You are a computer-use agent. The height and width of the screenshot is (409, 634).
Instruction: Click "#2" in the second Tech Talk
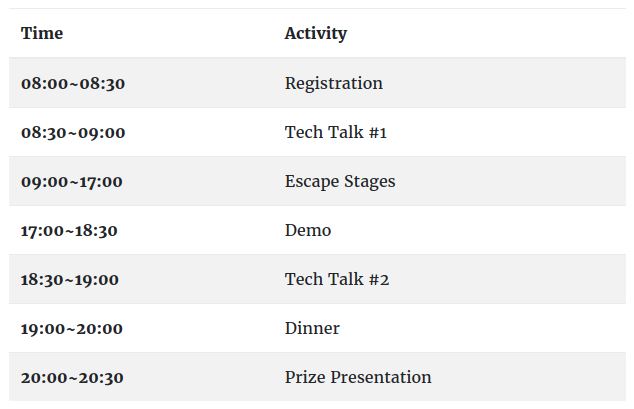coord(377,279)
